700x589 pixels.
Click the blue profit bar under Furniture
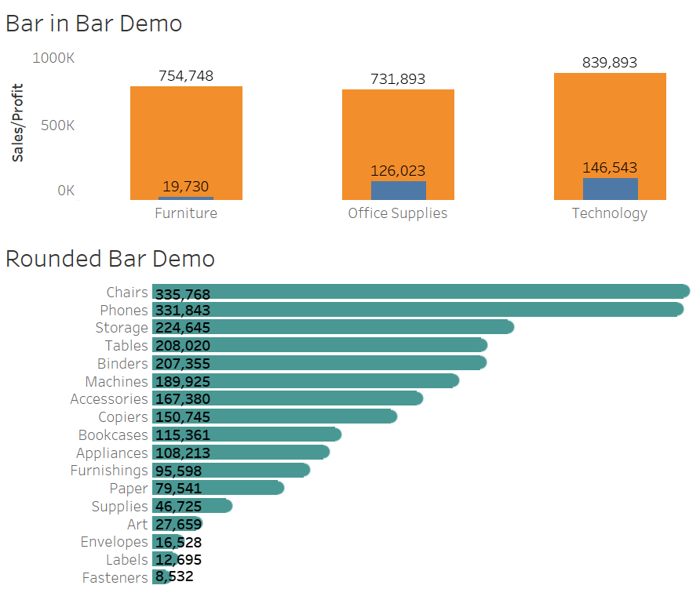click(x=186, y=196)
